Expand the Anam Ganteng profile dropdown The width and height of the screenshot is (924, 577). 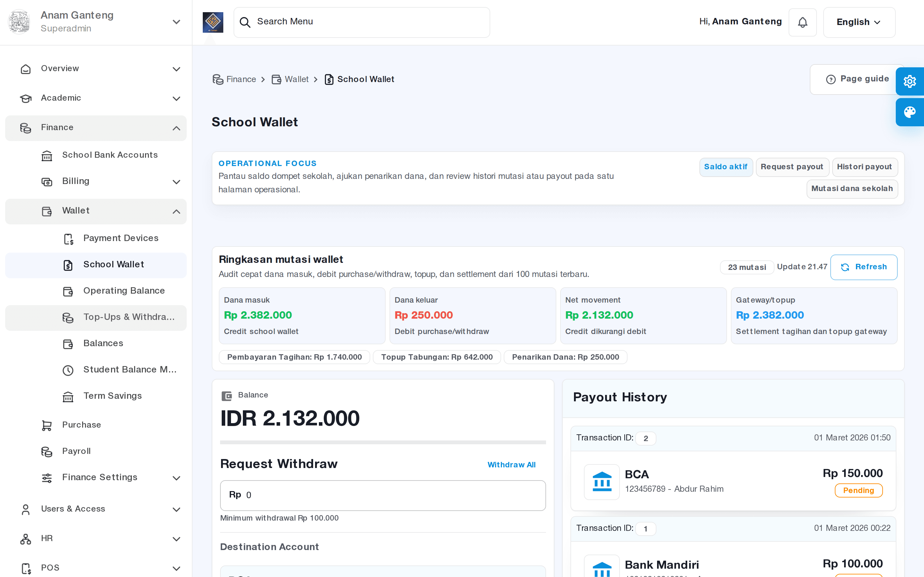point(176,22)
